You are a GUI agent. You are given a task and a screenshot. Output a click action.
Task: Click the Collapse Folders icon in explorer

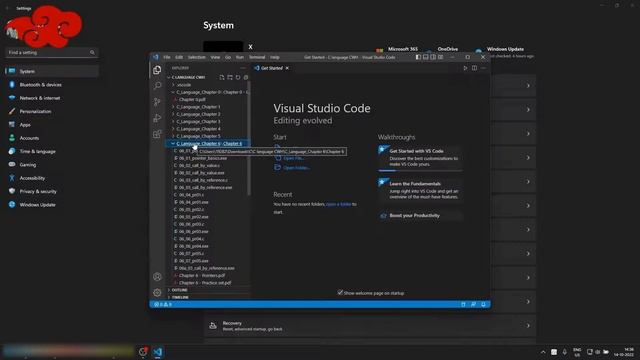point(246,77)
